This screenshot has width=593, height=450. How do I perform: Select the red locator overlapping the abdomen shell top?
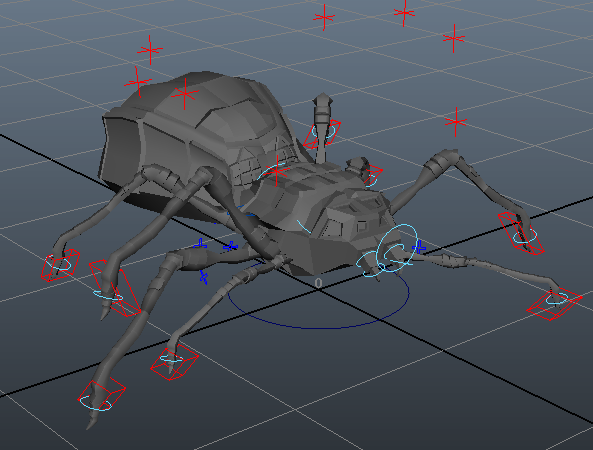point(185,94)
